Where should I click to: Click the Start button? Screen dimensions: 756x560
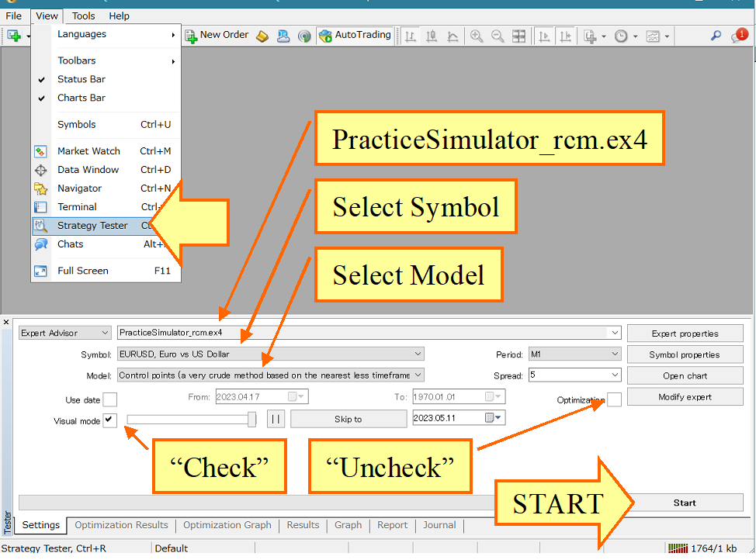(x=685, y=503)
